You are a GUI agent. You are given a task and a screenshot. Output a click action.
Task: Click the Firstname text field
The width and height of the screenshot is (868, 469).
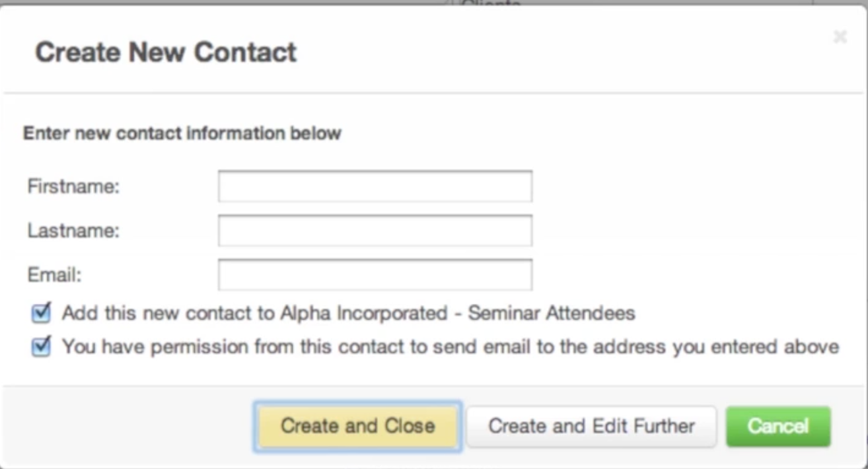[375, 186]
